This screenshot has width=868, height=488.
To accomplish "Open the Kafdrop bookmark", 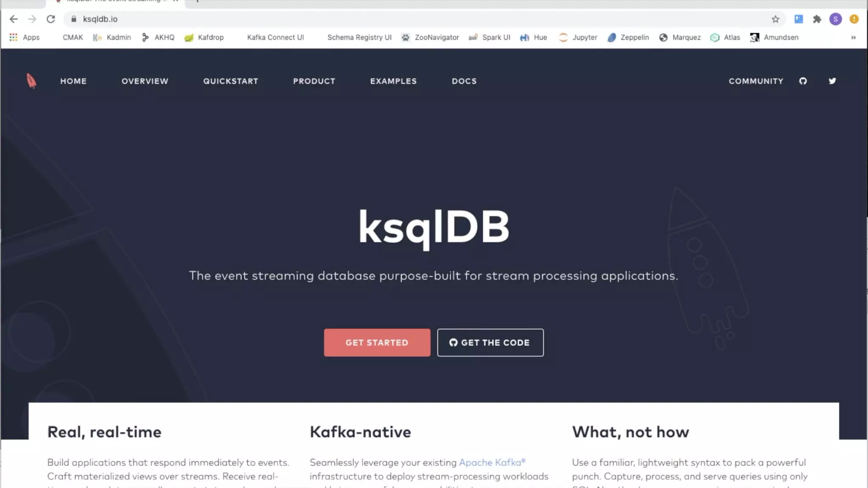I will [x=204, y=37].
